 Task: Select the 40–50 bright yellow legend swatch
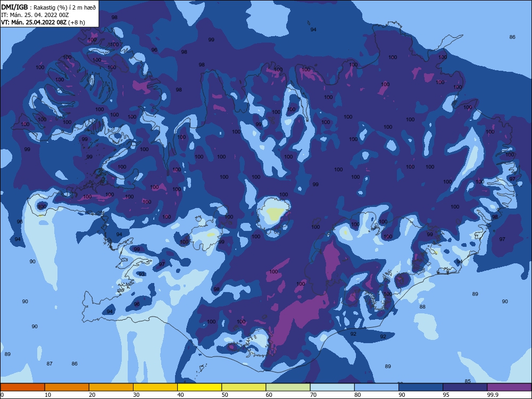(199, 387)
